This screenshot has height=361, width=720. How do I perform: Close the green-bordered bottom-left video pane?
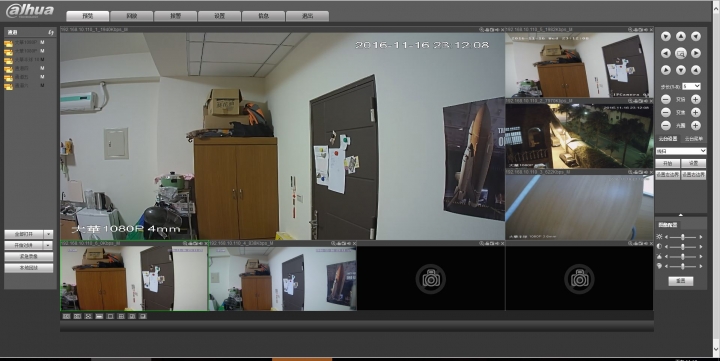tap(206, 243)
